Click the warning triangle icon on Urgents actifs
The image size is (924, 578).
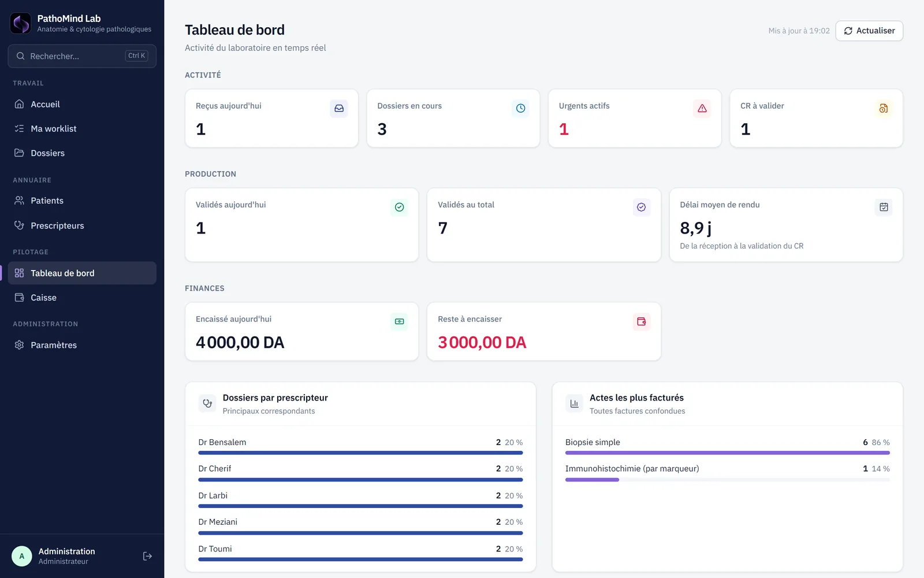click(702, 108)
